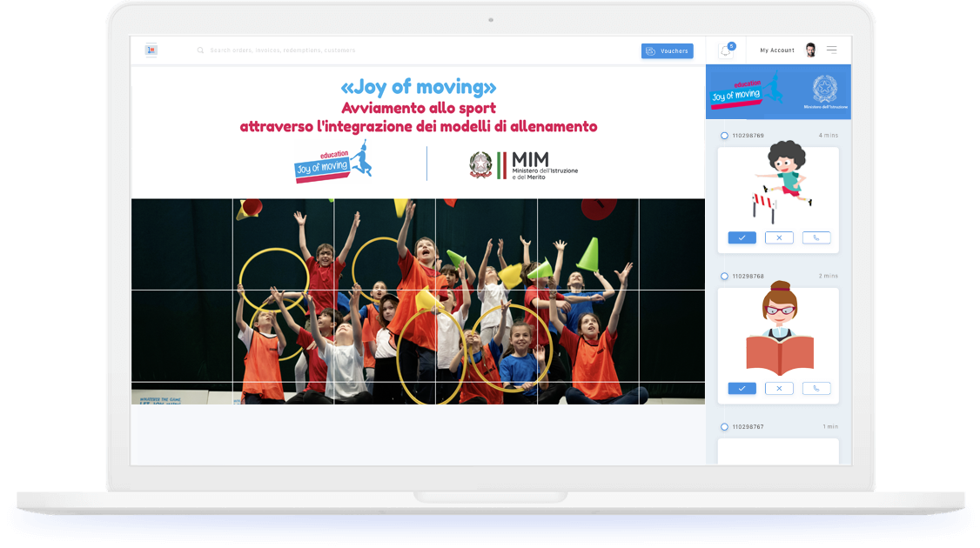Click the user avatar picture

[x=810, y=50]
